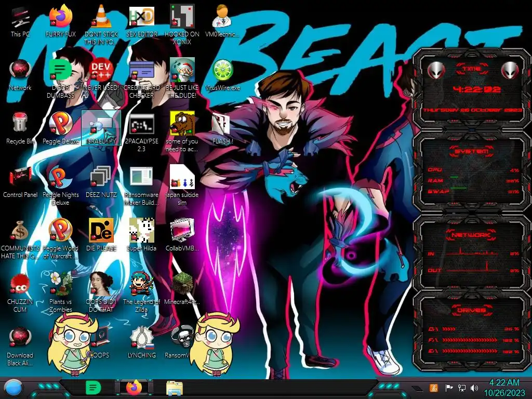Click the SWAP usage row in widget

[473, 191]
